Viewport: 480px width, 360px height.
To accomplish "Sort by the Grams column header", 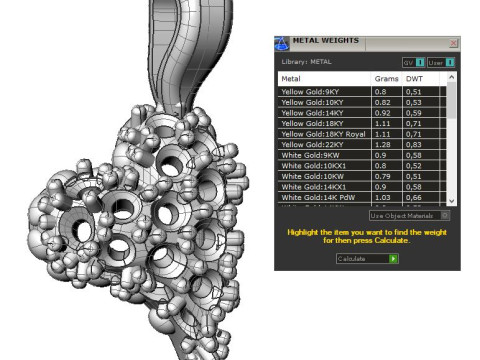I will (386, 79).
